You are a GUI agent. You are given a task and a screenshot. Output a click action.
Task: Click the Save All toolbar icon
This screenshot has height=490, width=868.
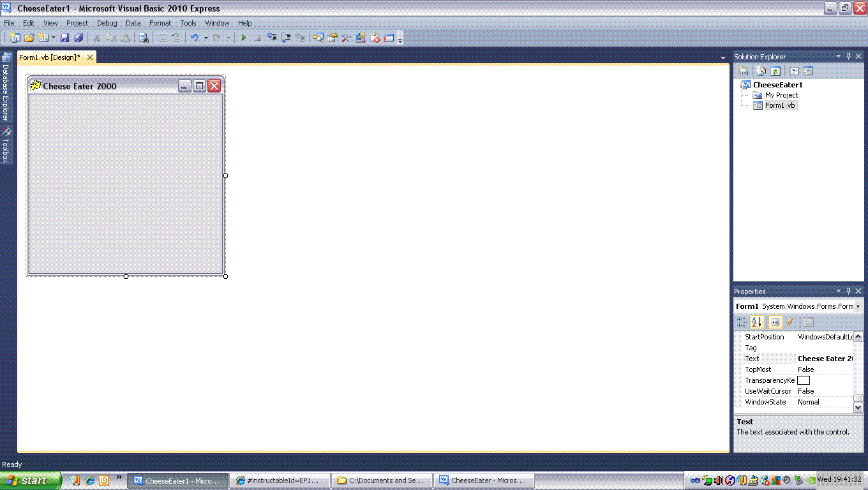pyautogui.click(x=79, y=38)
